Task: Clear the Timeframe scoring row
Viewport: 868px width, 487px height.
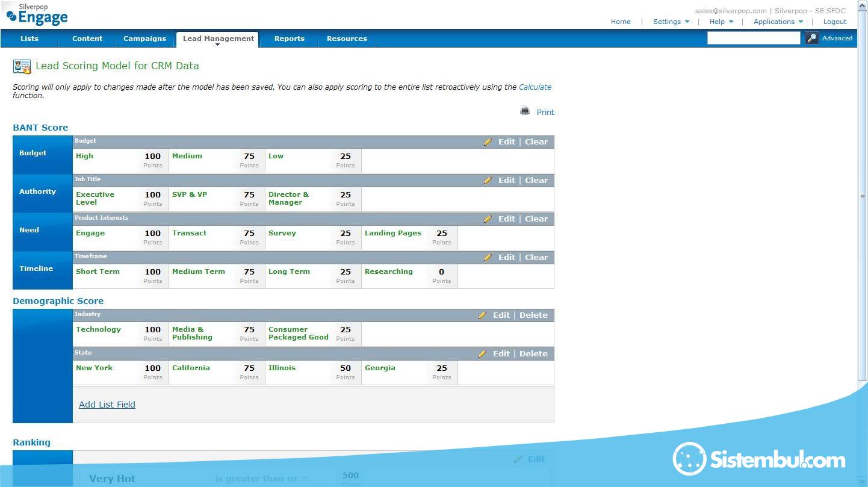Action: tap(536, 258)
